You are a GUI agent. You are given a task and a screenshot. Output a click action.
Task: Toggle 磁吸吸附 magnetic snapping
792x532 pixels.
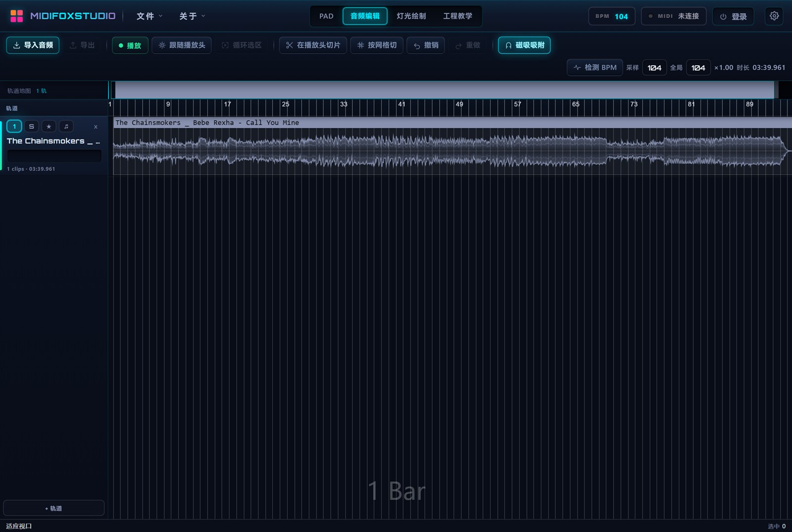coord(524,45)
